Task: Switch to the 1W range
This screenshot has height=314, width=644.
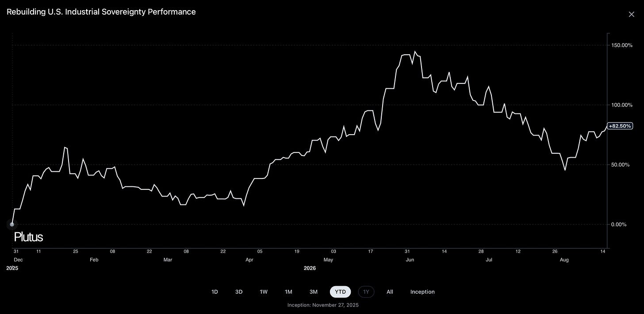Action: coord(264,292)
